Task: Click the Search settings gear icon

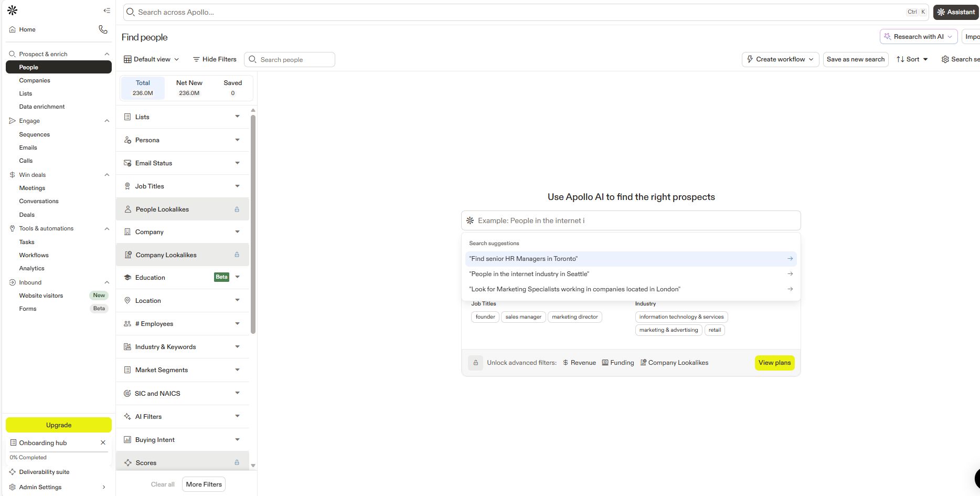Action: click(x=945, y=59)
